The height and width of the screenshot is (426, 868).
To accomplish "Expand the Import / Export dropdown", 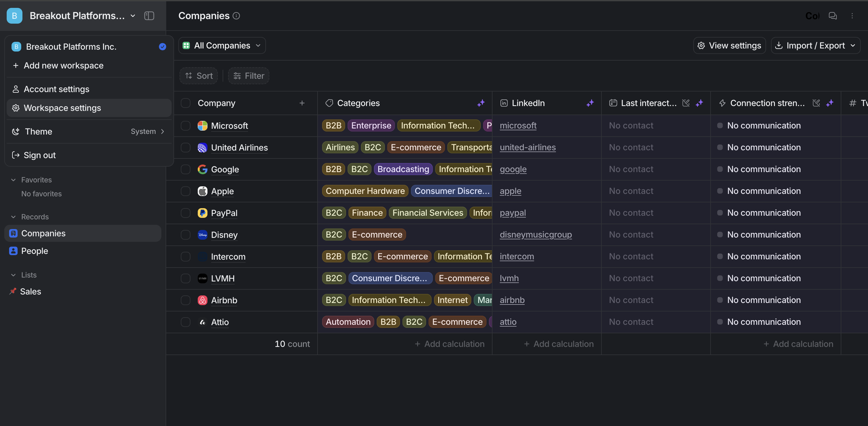I will point(815,45).
